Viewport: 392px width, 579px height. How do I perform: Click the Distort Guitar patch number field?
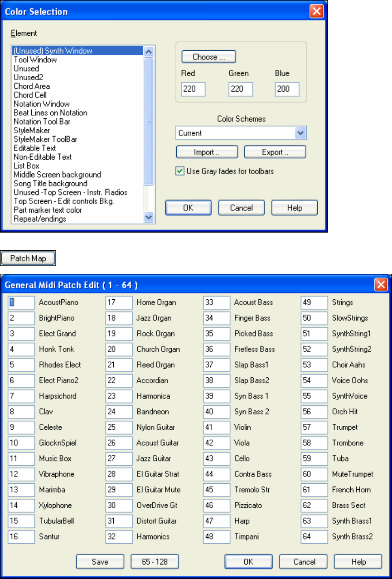(x=119, y=521)
